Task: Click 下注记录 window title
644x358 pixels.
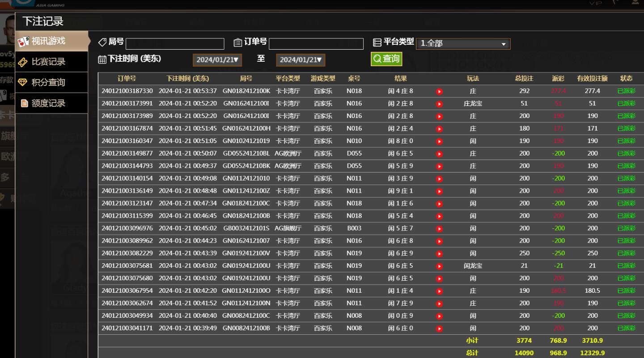Action: click(x=43, y=21)
